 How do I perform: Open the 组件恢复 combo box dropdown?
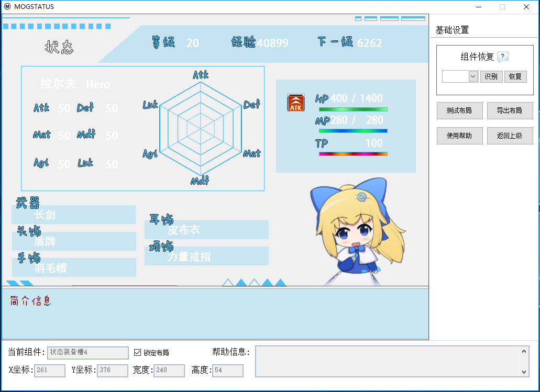coord(473,76)
